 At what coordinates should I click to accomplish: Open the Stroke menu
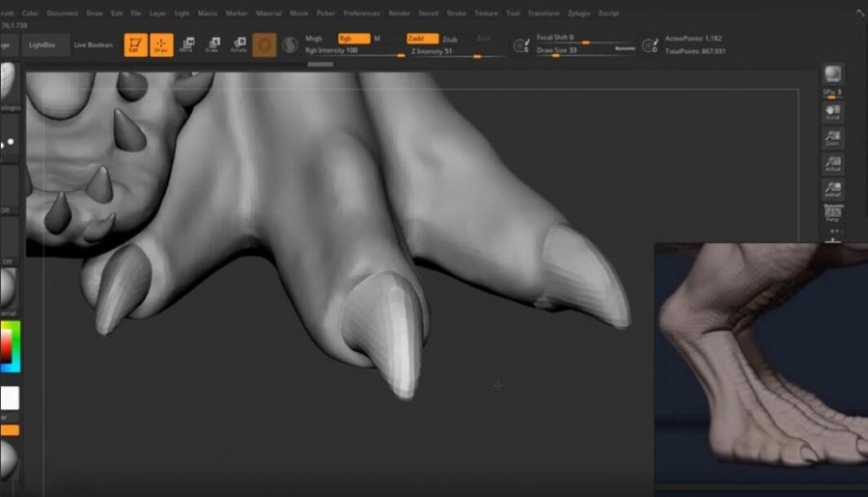point(457,13)
